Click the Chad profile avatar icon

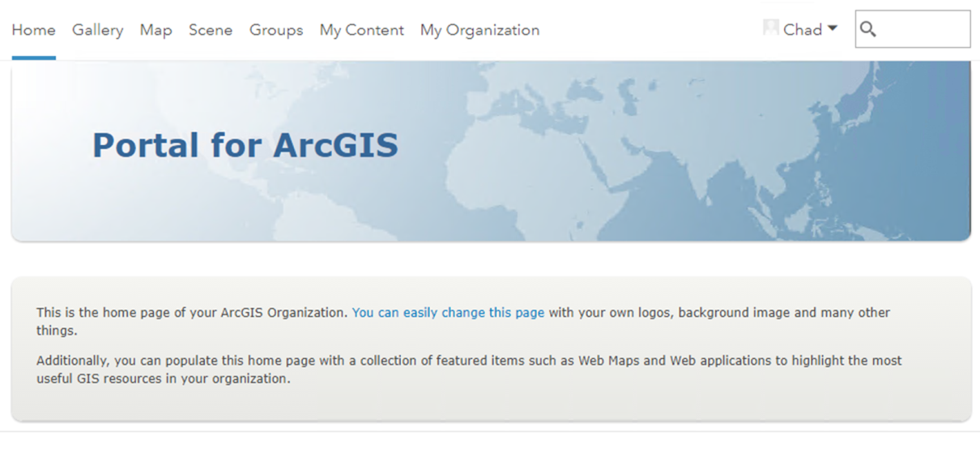(x=771, y=28)
